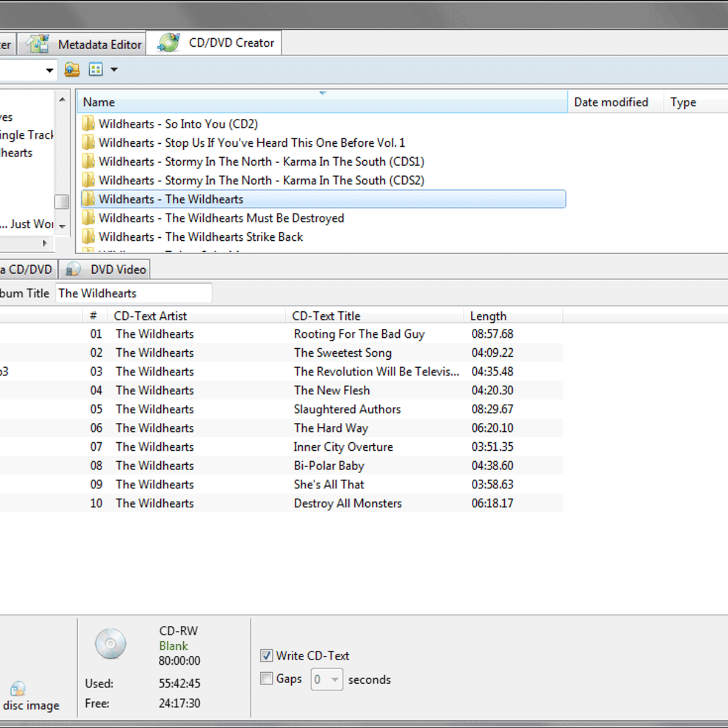Select track She's All That

(329, 484)
